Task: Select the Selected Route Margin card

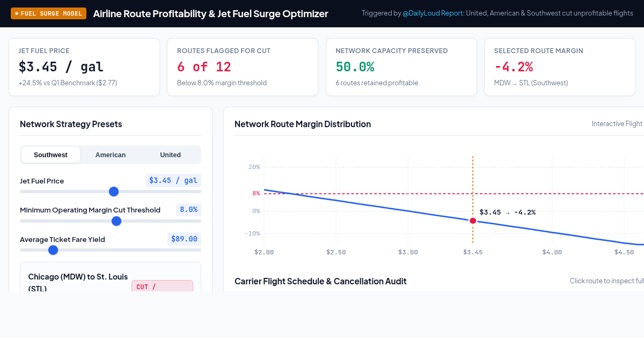Action: (x=560, y=67)
